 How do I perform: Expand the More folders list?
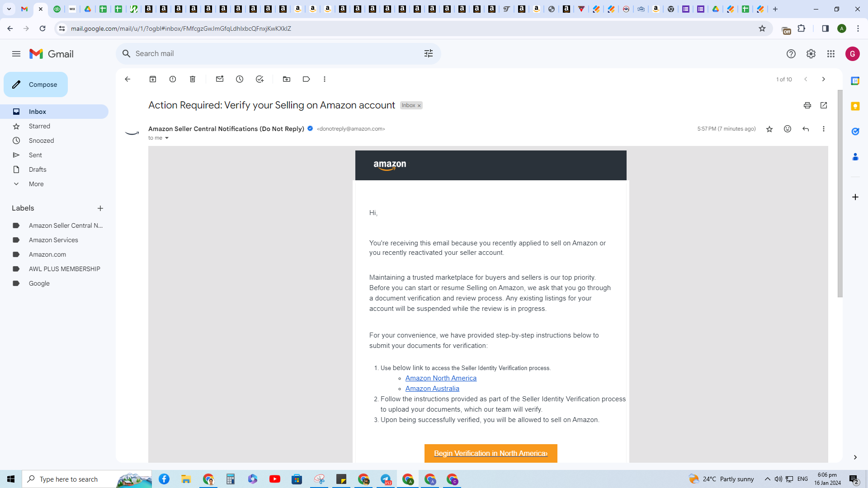point(54,184)
